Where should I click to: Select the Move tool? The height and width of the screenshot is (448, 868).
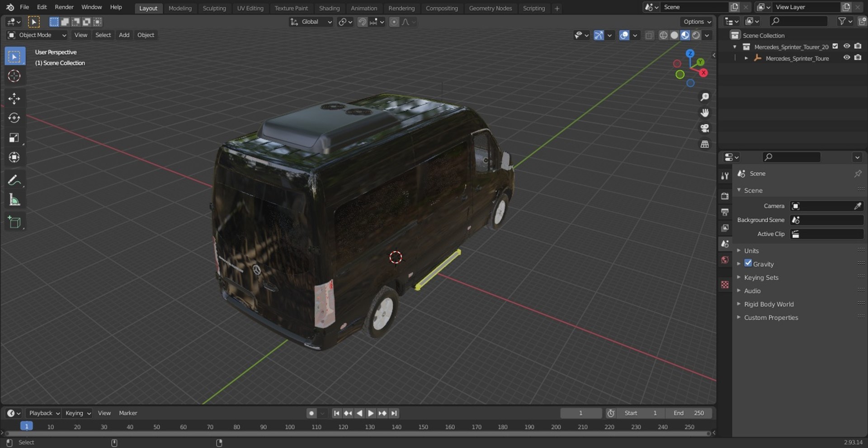[14, 99]
